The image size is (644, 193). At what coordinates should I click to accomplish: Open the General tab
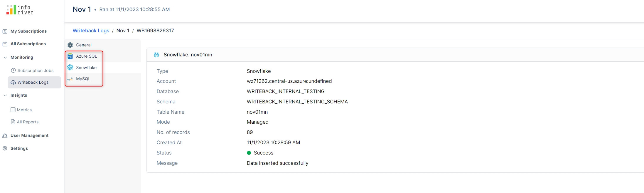click(x=84, y=45)
